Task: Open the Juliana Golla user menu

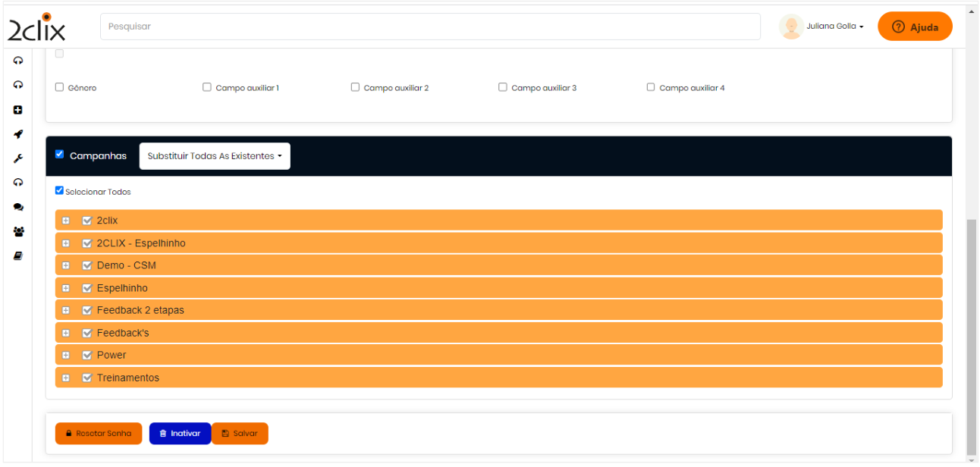Action: (x=834, y=27)
